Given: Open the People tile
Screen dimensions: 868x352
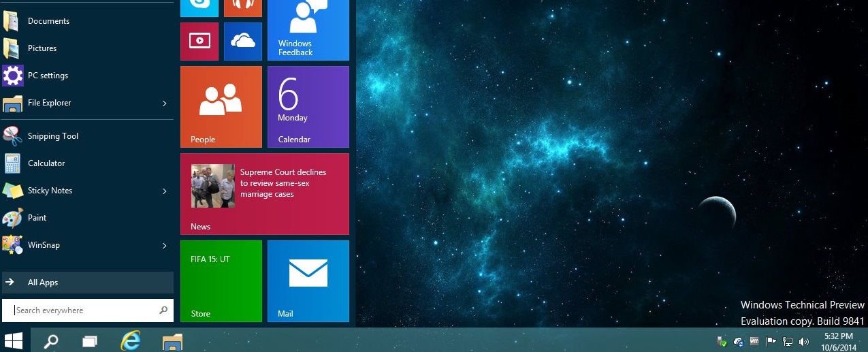Looking at the screenshot, I should point(221,107).
